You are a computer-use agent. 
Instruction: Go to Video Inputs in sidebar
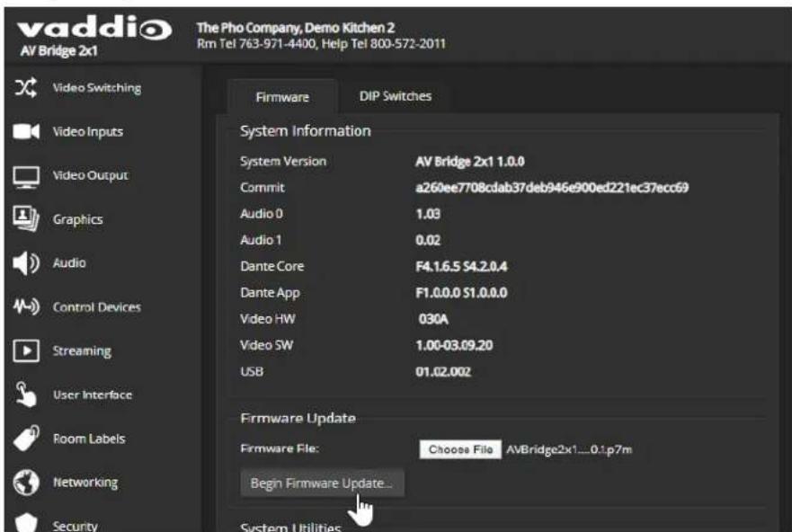tap(88, 132)
